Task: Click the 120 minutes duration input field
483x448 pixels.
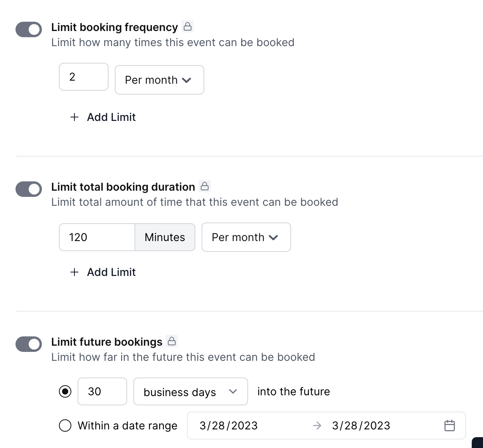Action: tap(97, 237)
